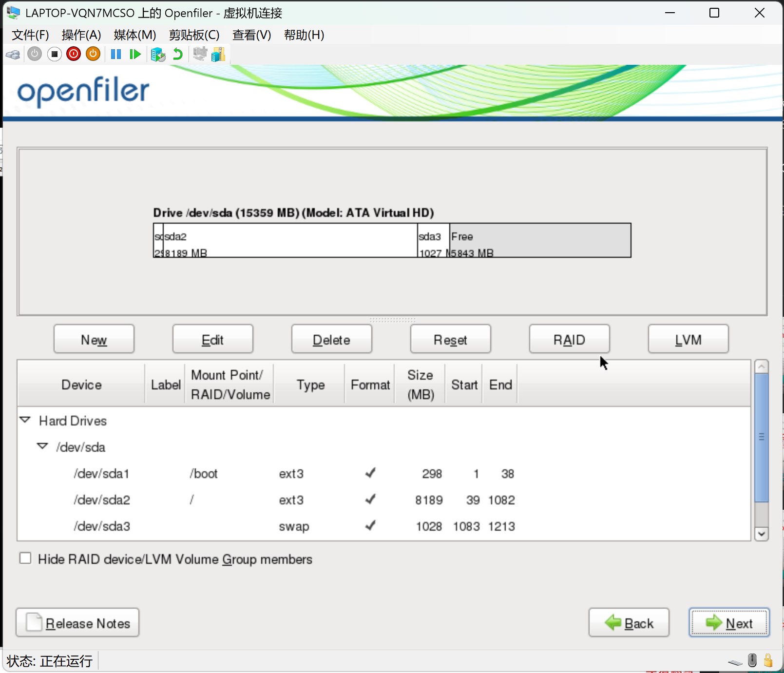Click the LVM button
Screen dimensions: 784x673
(x=688, y=339)
